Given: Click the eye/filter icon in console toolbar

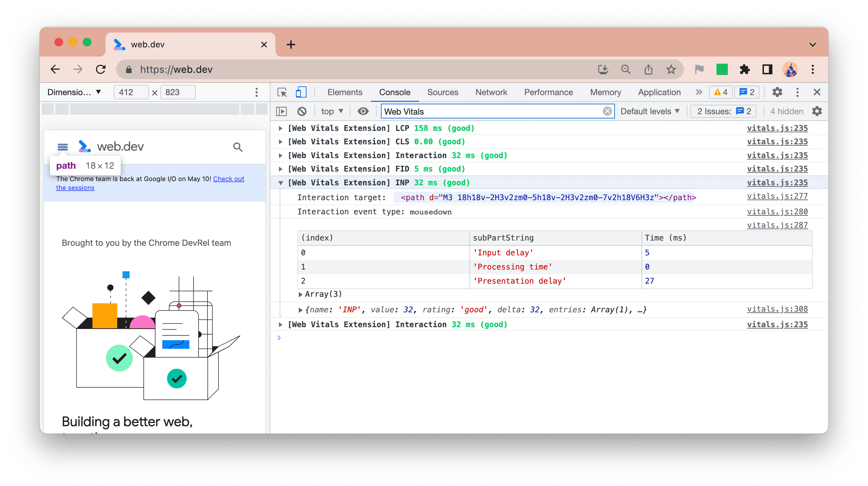Looking at the screenshot, I should [x=362, y=111].
